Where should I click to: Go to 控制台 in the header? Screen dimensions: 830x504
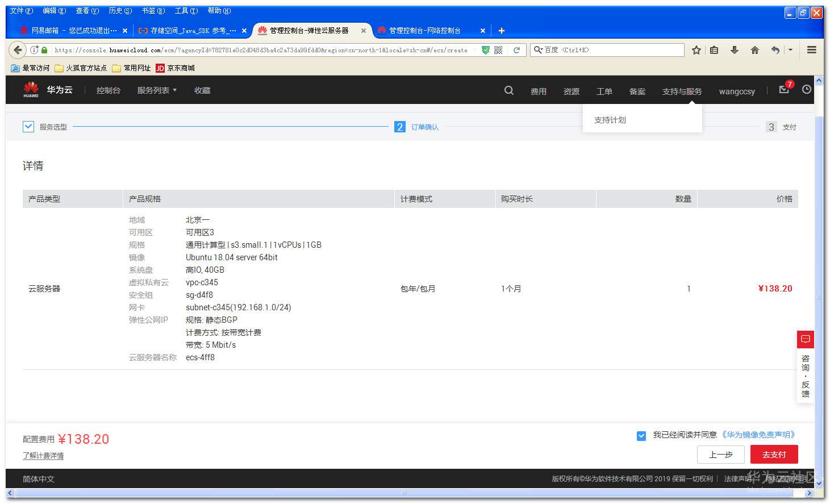[x=108, y=90]
